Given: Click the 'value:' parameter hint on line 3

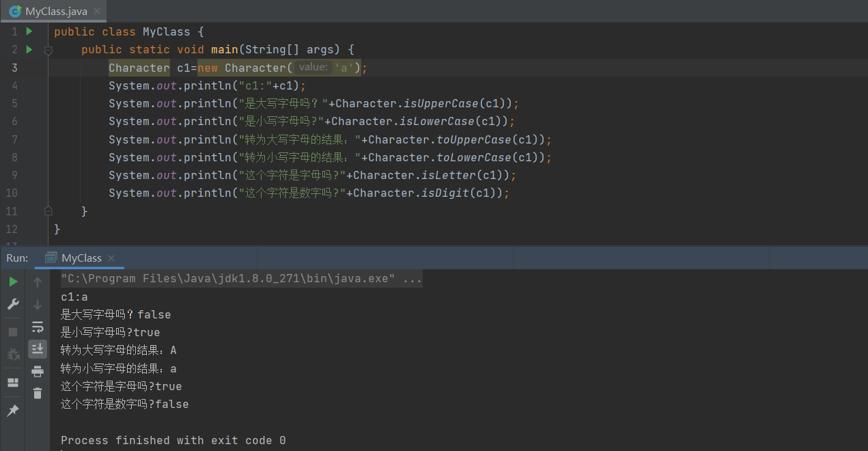Looking at the screenshot, I should coord(313,67).
